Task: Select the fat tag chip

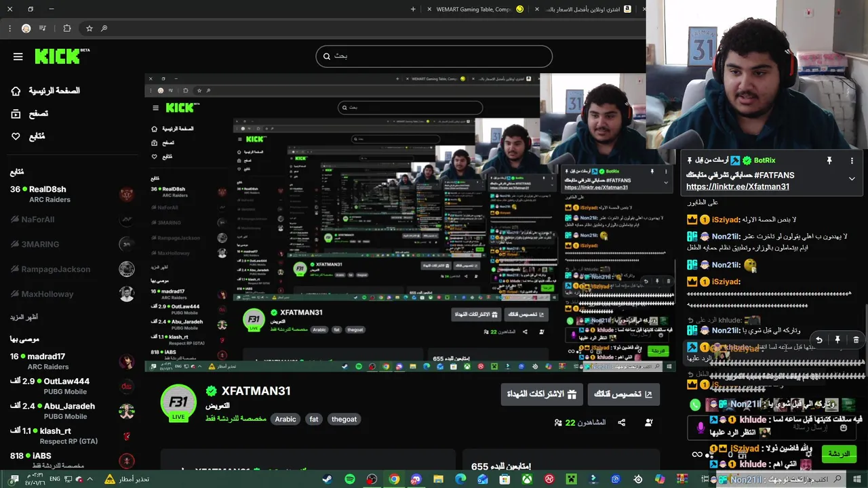Action: pos(314,420)
